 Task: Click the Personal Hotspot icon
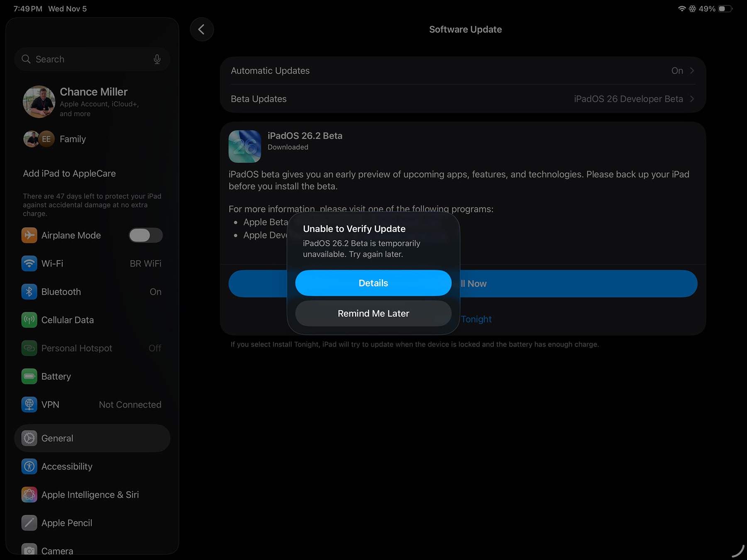pos(29,348)
